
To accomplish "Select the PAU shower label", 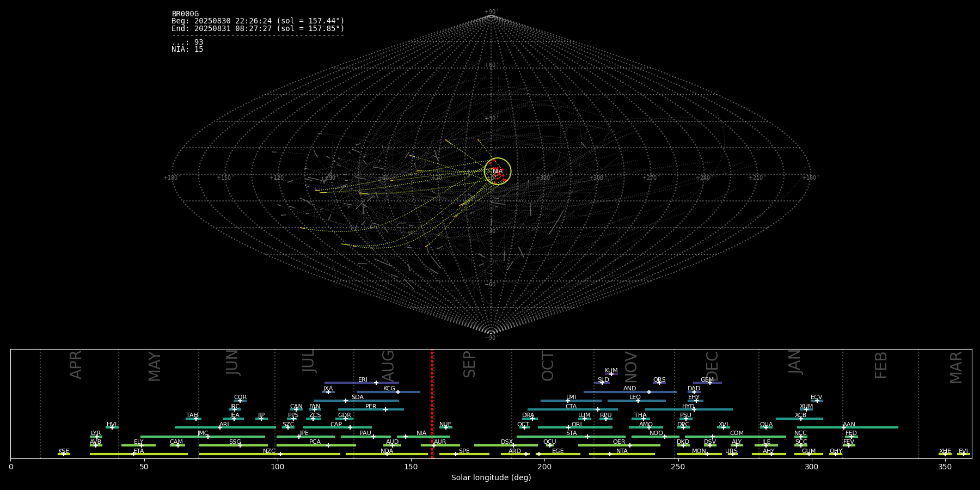I will 365,433.
